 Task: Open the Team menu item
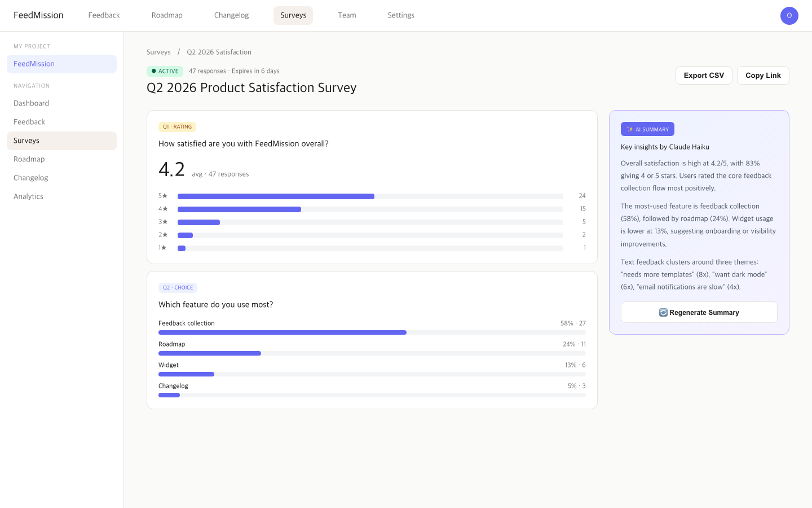347,15
